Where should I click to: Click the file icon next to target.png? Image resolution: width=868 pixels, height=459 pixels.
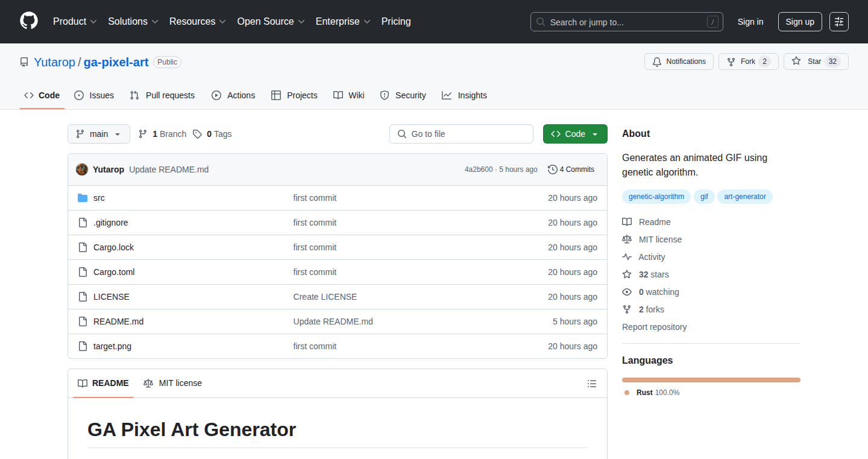tap(83, 346)
